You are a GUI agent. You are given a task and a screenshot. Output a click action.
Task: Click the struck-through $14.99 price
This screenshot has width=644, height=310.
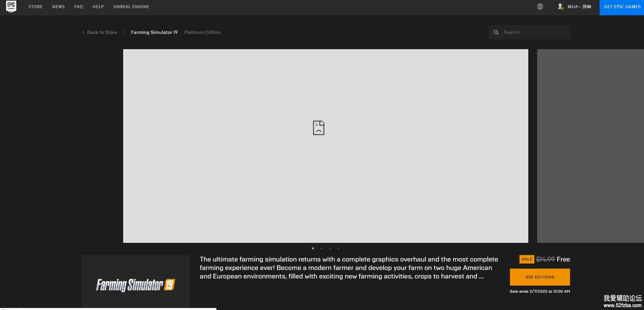(x=546, y=259)
